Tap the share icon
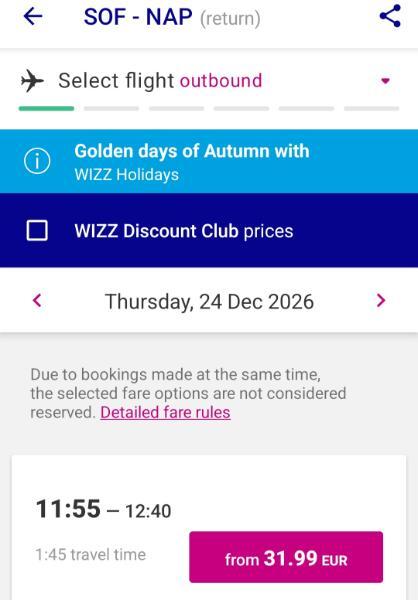 pos(390,16)
